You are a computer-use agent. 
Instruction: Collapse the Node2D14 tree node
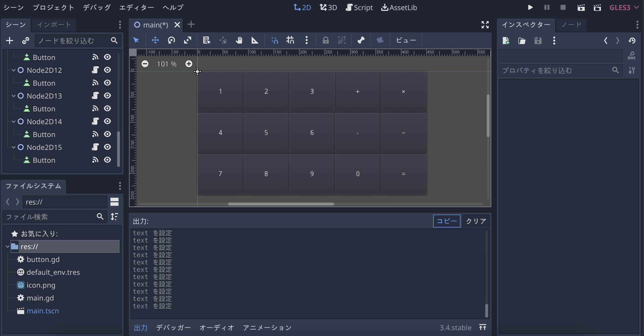pos(14,122)
